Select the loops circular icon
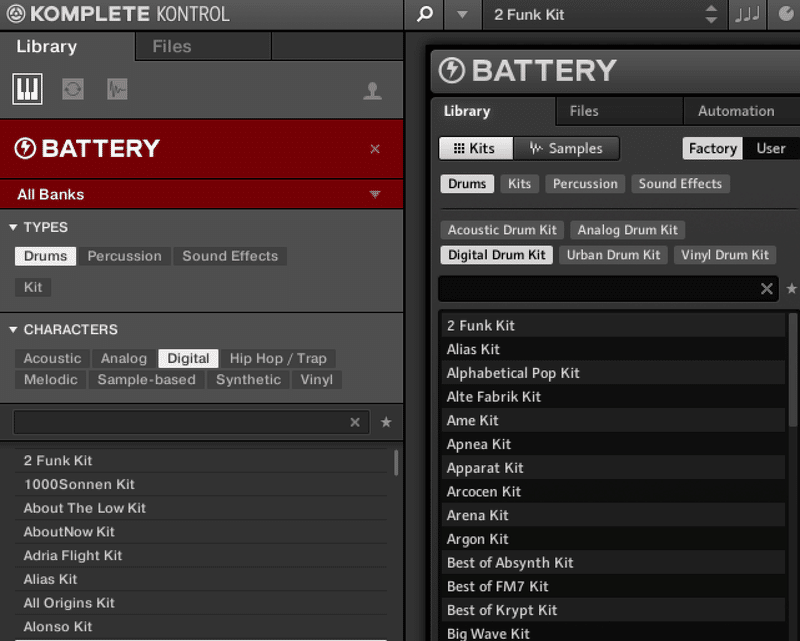 click(x=73, y=89)
